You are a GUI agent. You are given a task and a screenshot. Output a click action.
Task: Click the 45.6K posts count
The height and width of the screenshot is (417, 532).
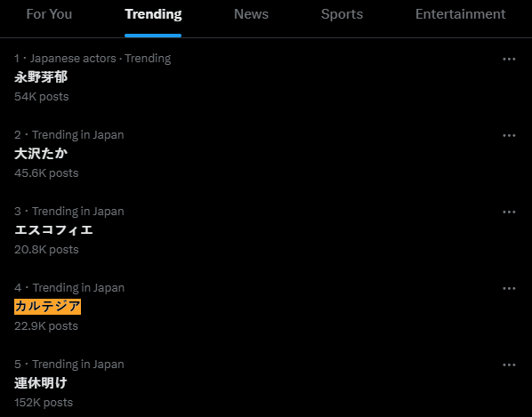pyautogui.click(x=46, y=173)
